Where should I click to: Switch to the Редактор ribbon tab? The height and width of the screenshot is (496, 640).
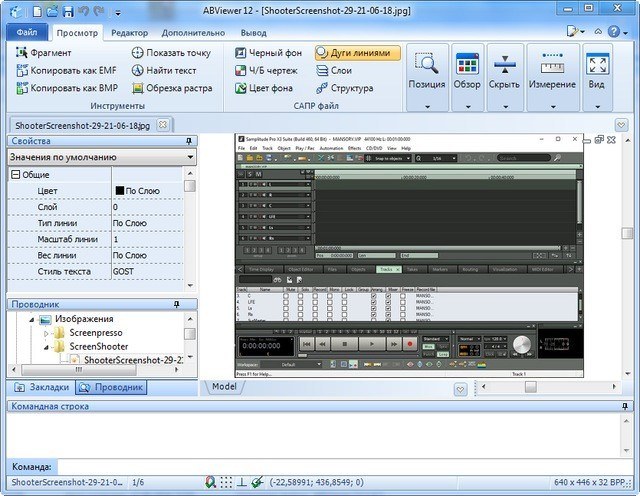pos(129,32)
